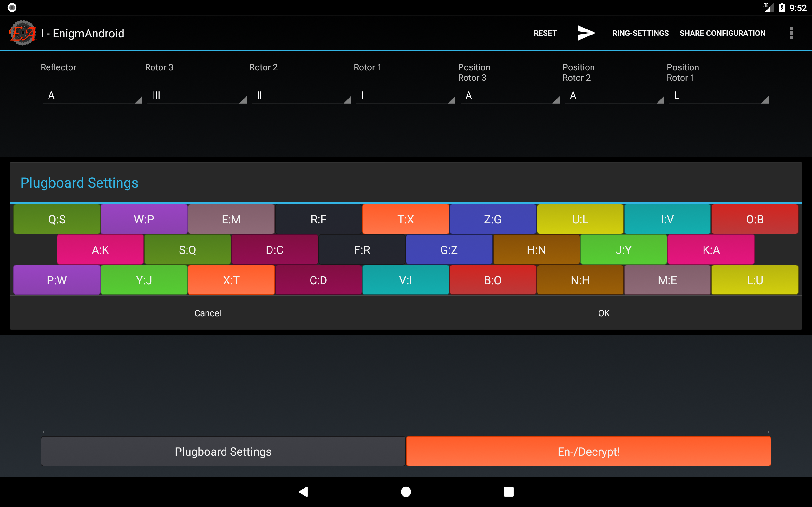Toggle the T:X orange plug key

click(x=405, y=219)
